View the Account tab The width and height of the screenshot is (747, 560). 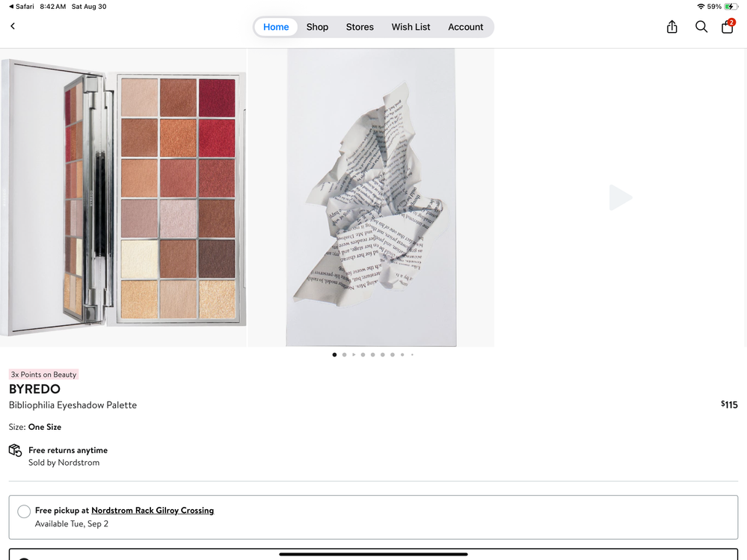point(465,27)
